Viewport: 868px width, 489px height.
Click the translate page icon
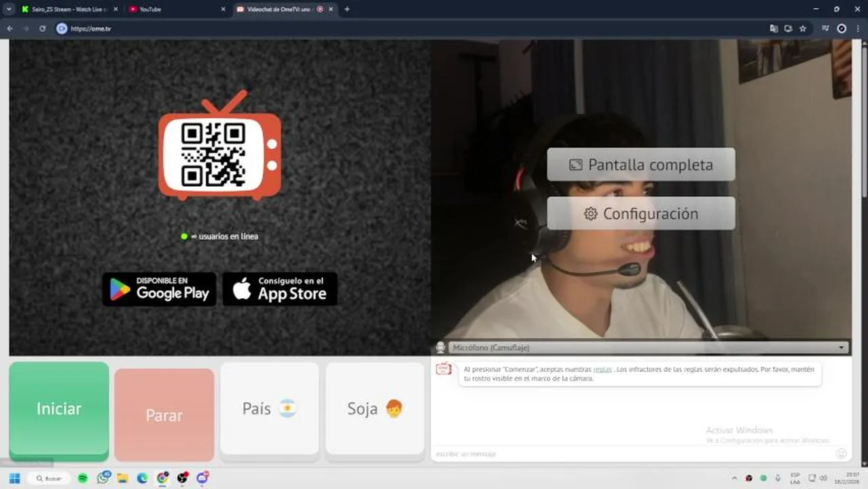click(774, 29)
